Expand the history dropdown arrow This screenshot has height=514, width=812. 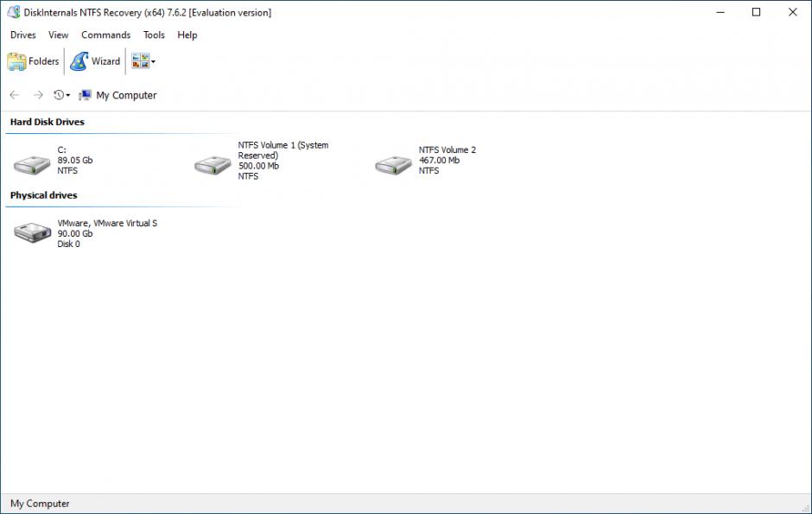[68, 95]
